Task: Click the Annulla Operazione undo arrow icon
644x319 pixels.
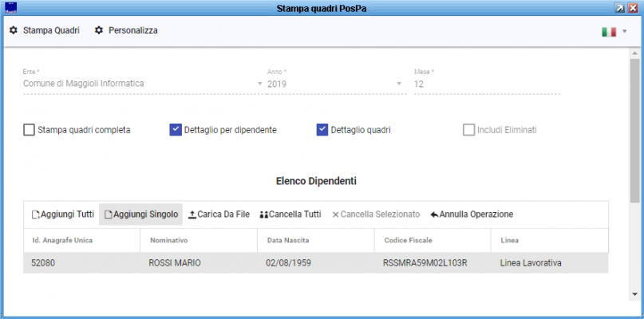Action: pos(434,215)
